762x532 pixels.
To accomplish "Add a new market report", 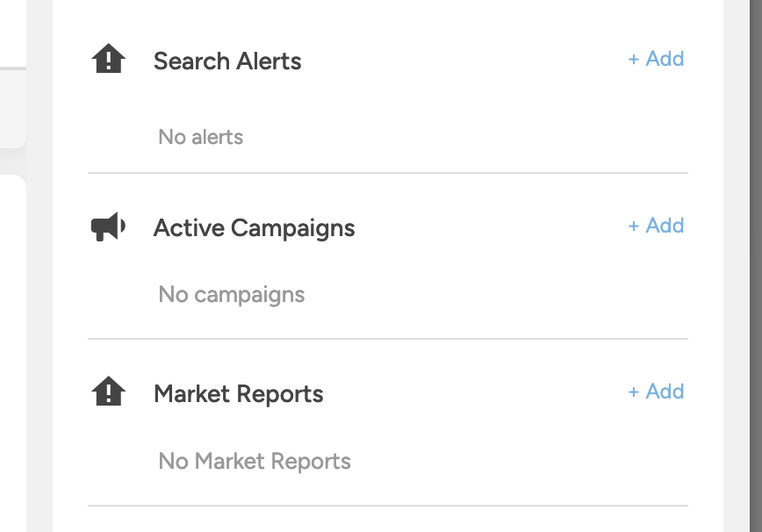I will [656, 392].
